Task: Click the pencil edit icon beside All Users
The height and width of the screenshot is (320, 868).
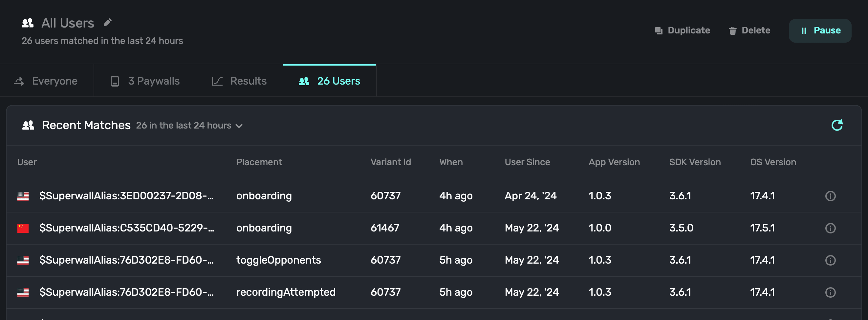Action: click(107, 23)
